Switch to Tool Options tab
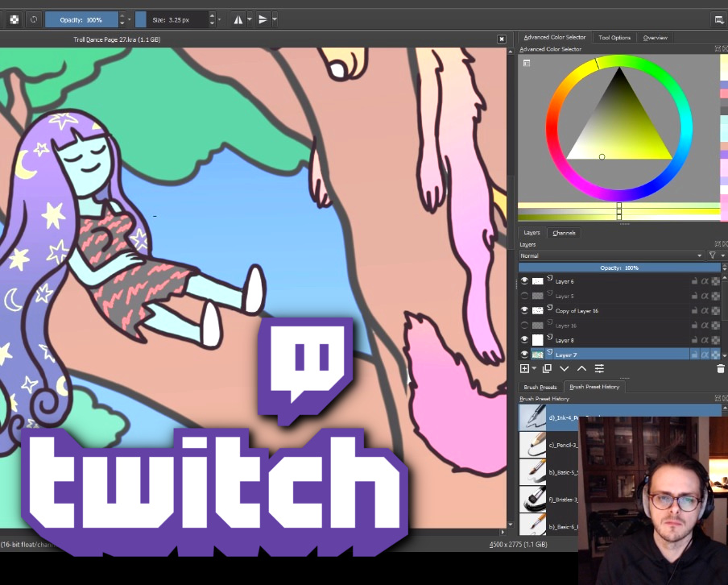The image size is (728, 585). pyautogui.click(x=614, y=37)
